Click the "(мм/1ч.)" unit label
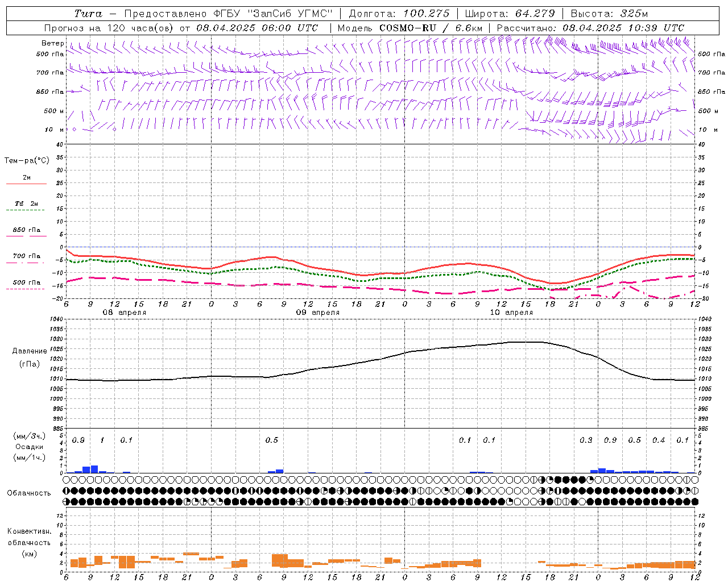The width and height of the screenshot is (728, 582). (29, 458)
